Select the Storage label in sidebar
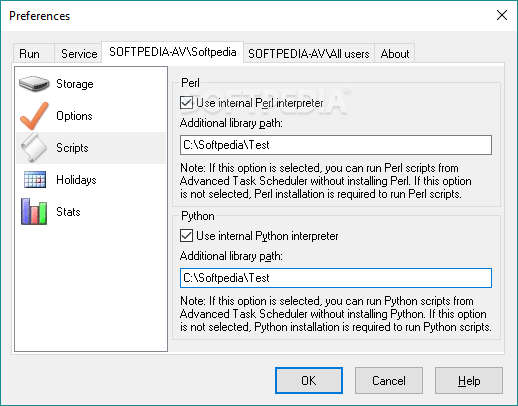 [75, 84]
